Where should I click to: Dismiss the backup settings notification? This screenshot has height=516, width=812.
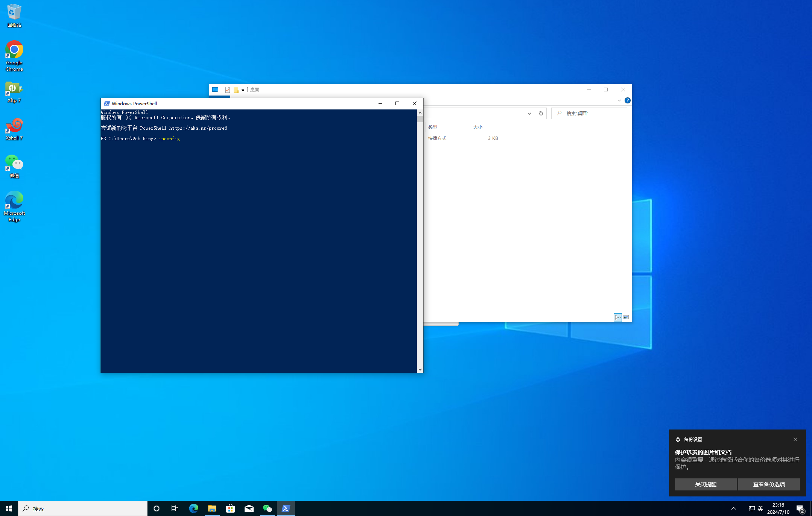795,439
